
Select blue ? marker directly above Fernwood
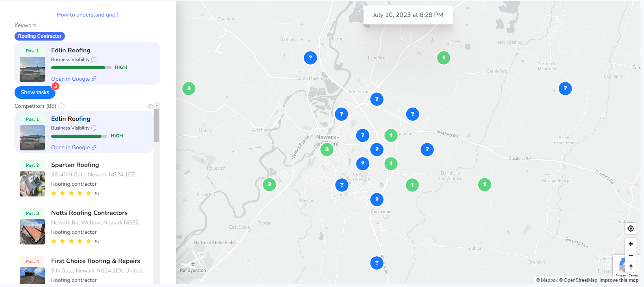377,200
